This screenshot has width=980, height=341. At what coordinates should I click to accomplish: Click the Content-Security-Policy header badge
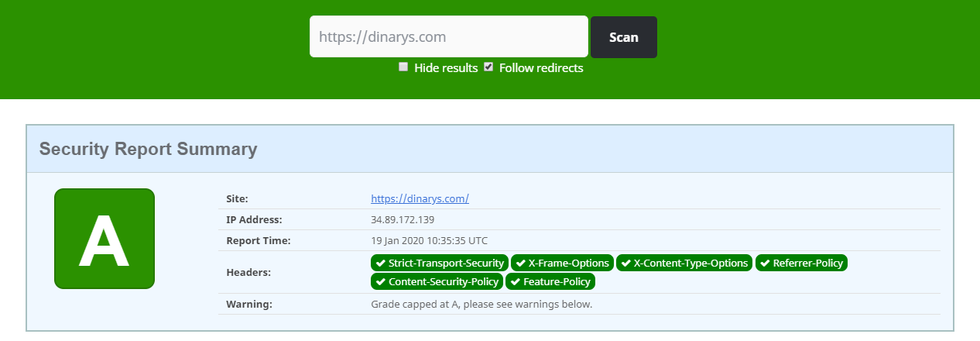[437, 281]
